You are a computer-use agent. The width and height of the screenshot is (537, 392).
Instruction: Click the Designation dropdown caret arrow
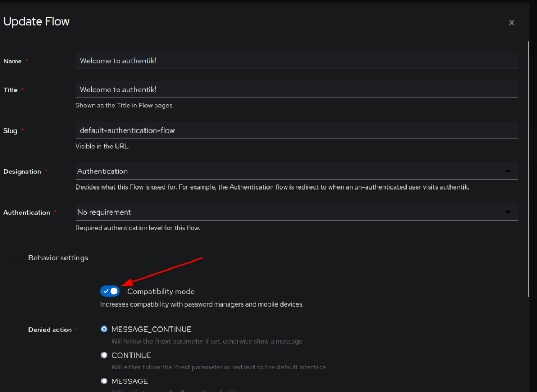[508, 171]
